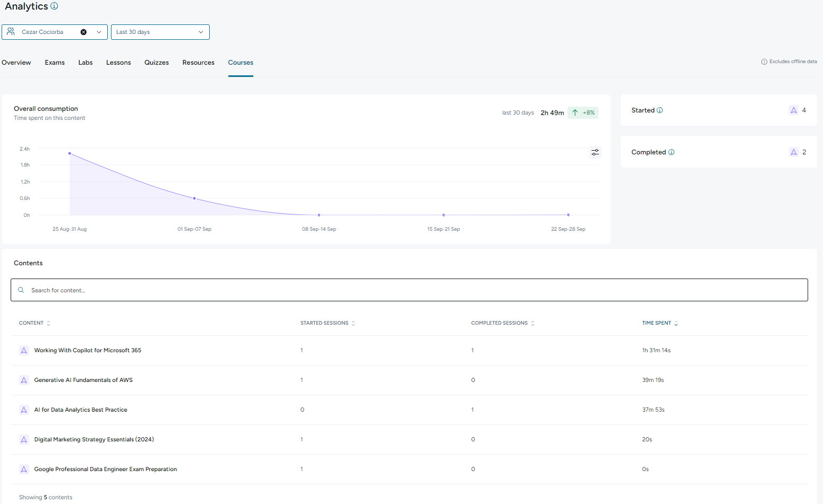Image resolution: width=823 pixels, height=504 pixels.
Task: Click the green +8% trend badge
Action: (583, 112)
